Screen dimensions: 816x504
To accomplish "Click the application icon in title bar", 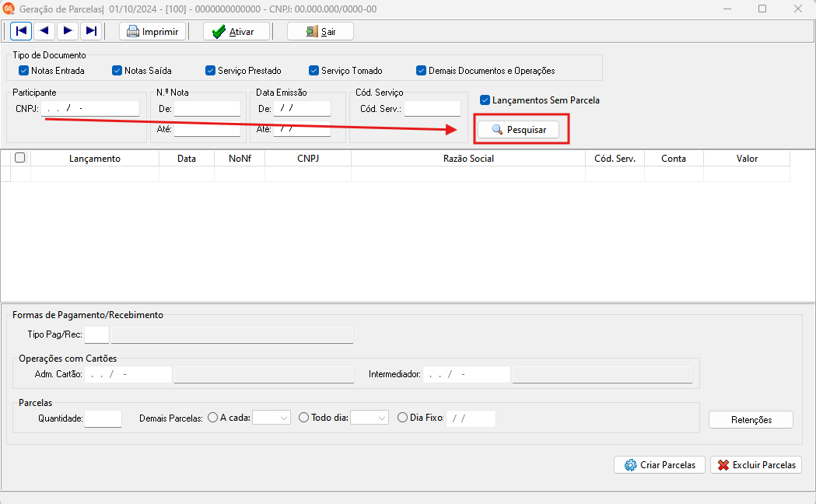I will pos(9,9).
